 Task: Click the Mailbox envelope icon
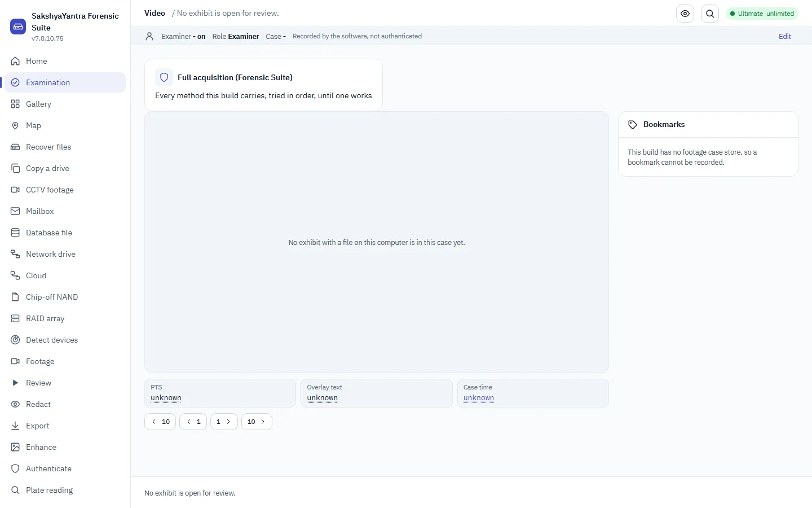pos(15,211)
